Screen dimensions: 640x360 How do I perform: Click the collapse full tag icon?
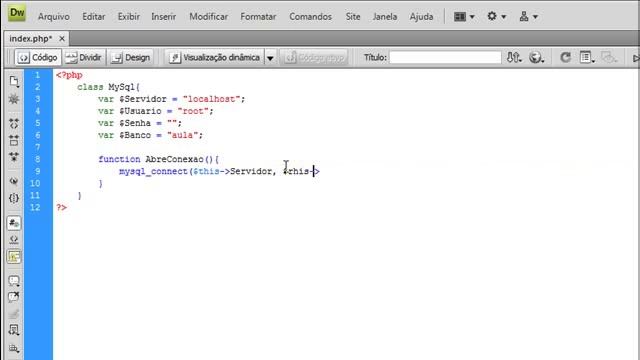(14, 123)
